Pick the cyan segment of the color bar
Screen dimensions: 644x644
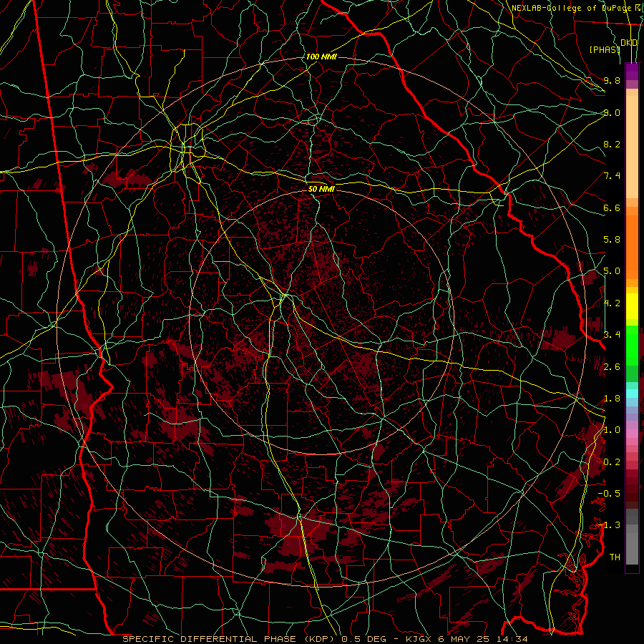point(632,394)
